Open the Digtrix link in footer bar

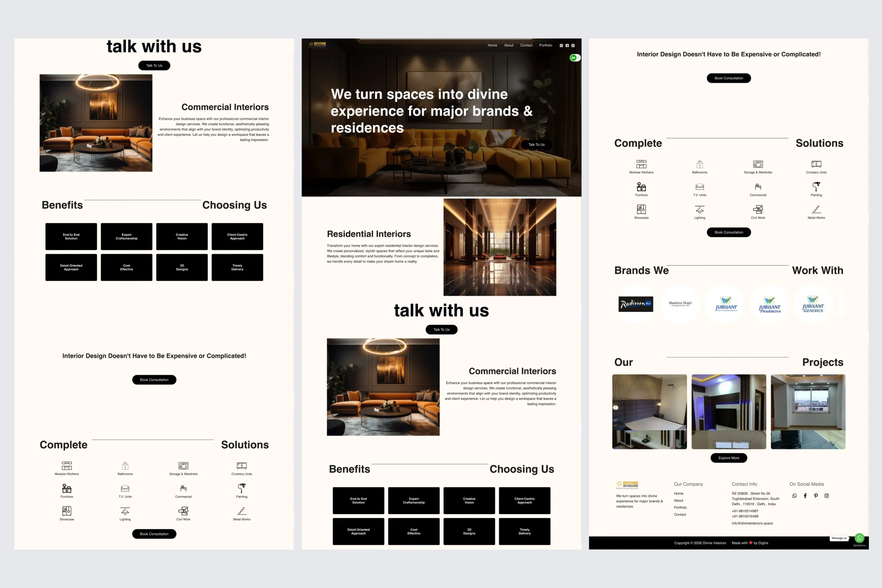[x=763, y=543]
